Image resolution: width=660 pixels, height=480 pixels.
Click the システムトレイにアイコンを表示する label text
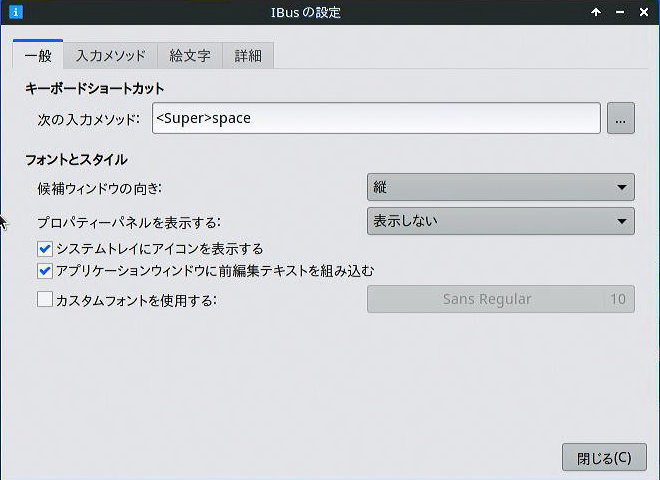[x=160, y=249]
